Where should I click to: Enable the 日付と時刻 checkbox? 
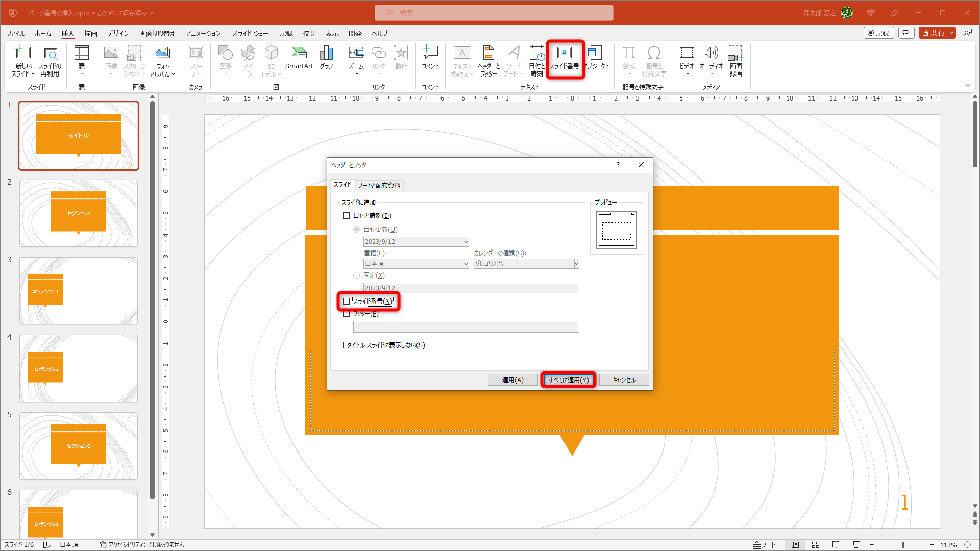(x=347, y=216)
